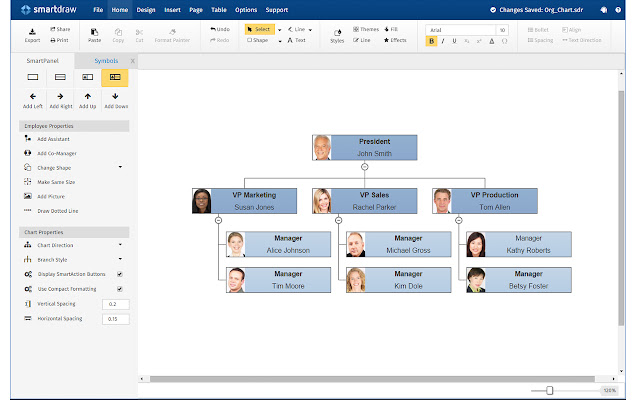Switch to the Symbols tab

(106, 61)
